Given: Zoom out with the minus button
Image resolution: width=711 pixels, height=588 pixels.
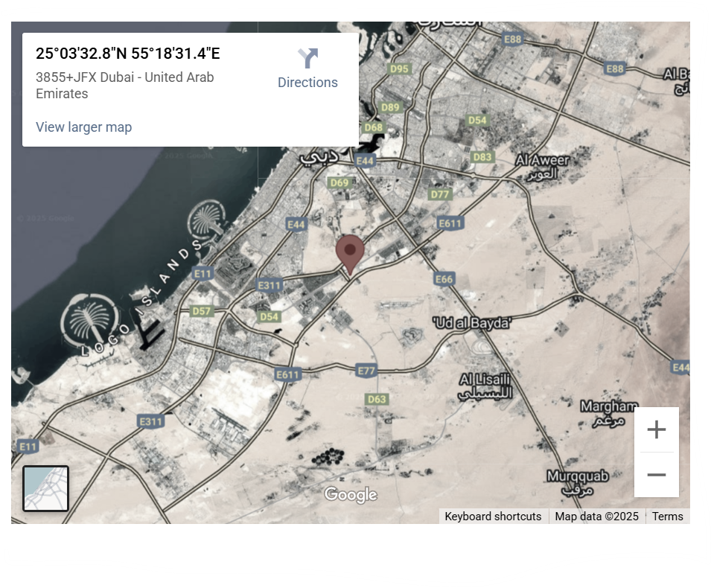Looking at the screenshot, I should coord(656,475).
